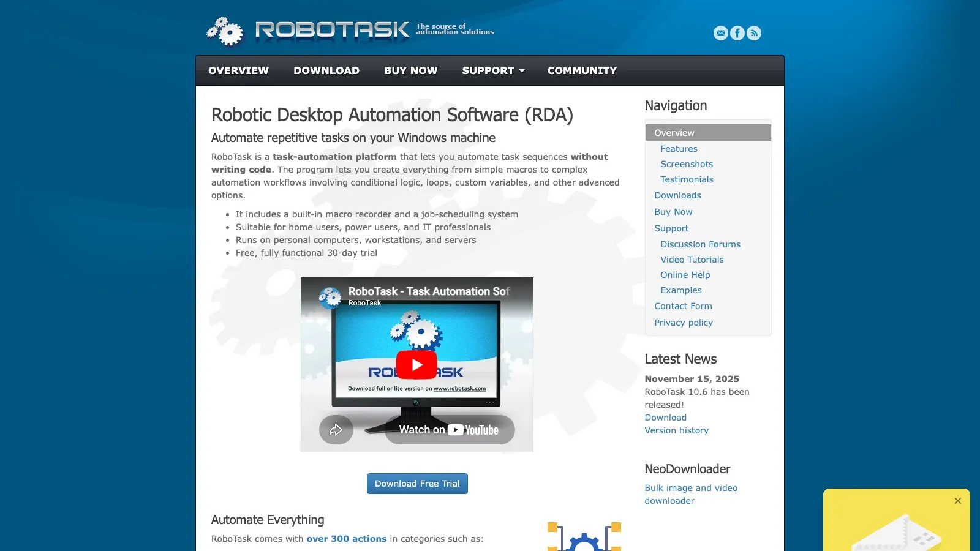Click the Download Free Trial button
Image resolution: width=980 pixels, height=551 pixels.
click(417, 484)
